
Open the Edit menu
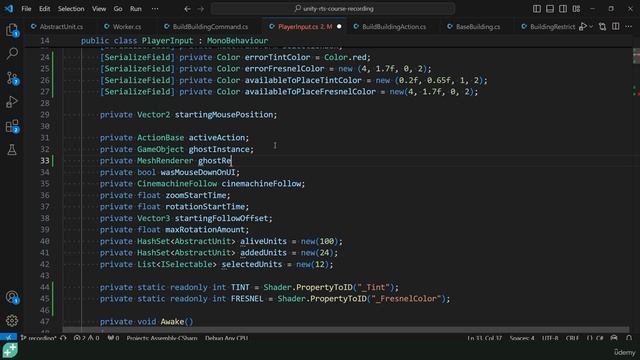(44, 9)
